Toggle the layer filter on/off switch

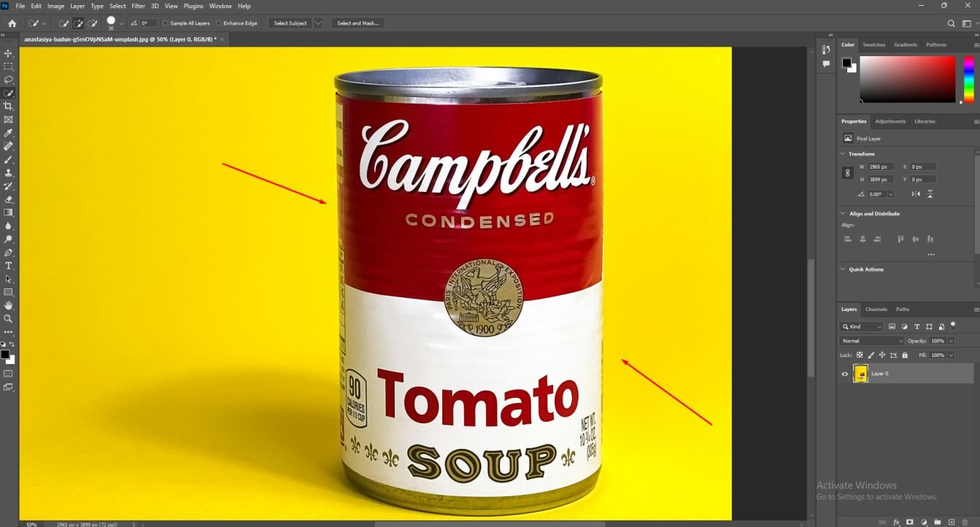(x=953, y=326)
